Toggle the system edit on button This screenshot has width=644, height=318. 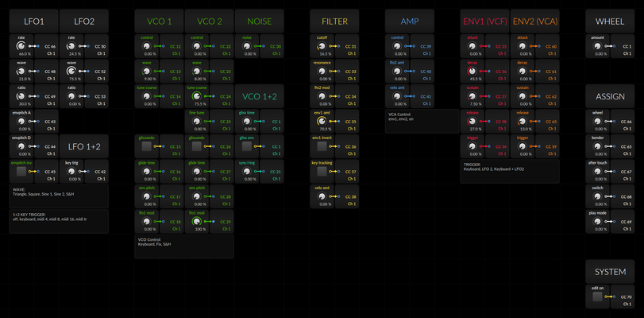pyautogui.click(x=598, y=297)
